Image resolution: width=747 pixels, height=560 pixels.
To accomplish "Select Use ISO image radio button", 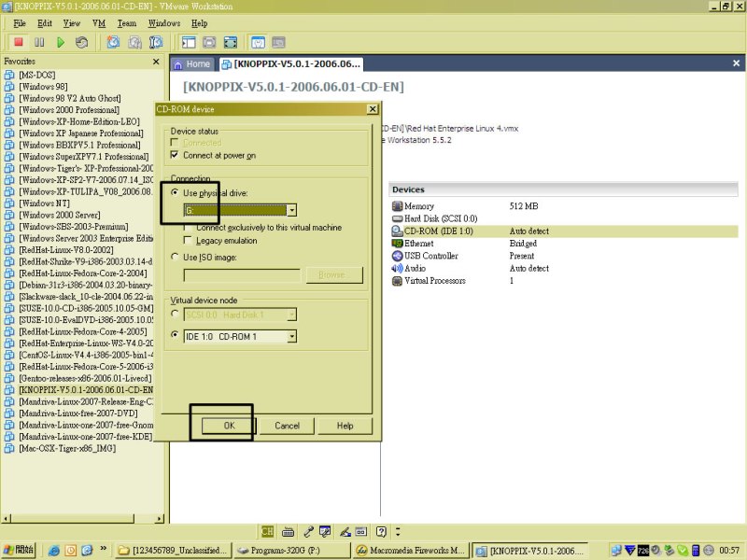I will point(175,257).
